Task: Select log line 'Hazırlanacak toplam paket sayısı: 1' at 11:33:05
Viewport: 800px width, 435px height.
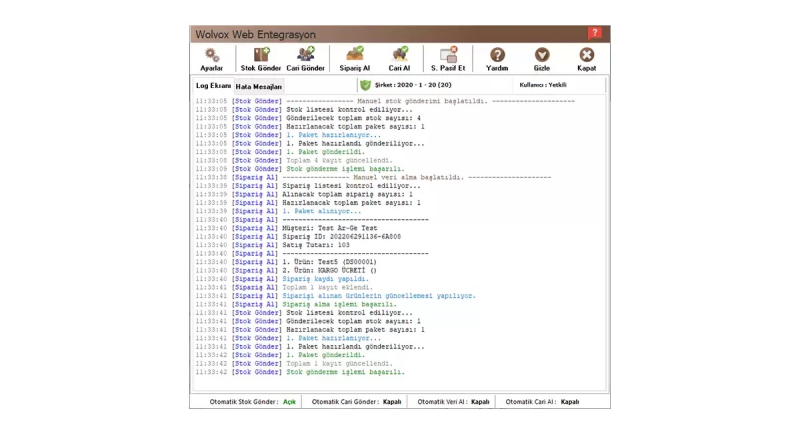Action: click(x=310, y=126)
